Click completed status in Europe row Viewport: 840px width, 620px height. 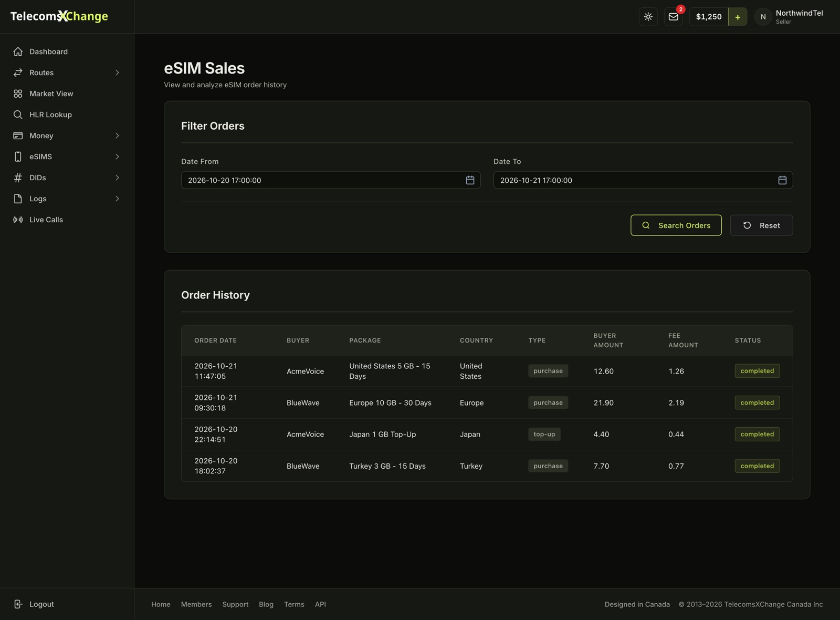click(x=757, y=403)
